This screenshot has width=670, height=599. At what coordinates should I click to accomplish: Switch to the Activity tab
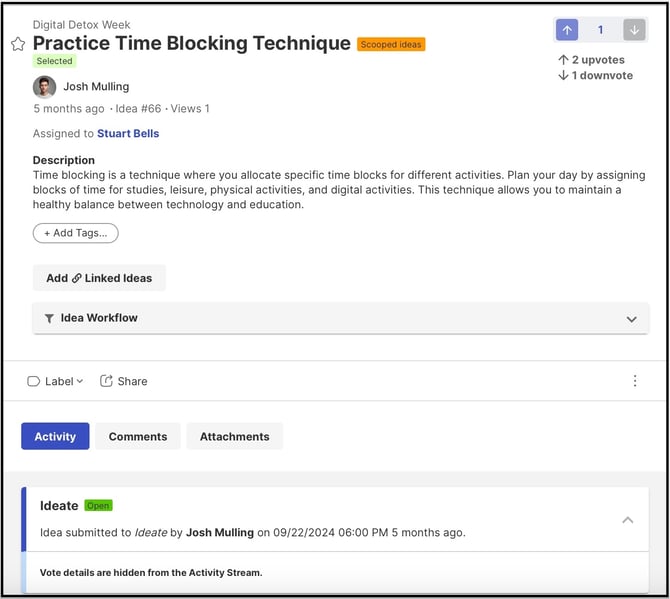(x=55, y=436)
